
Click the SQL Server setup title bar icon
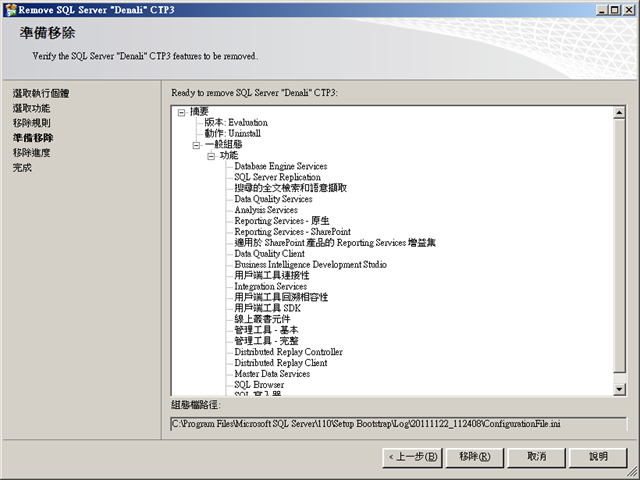(11, 10)
